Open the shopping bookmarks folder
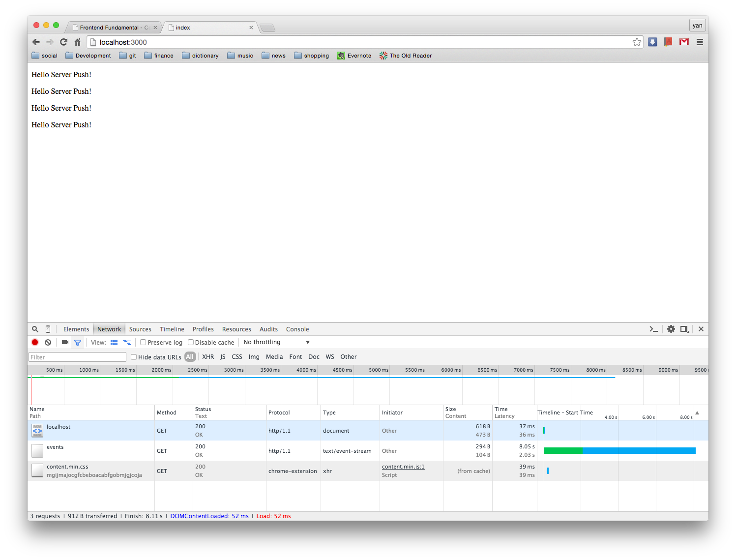Screen dimensions: 736x560 coord(311,56)
